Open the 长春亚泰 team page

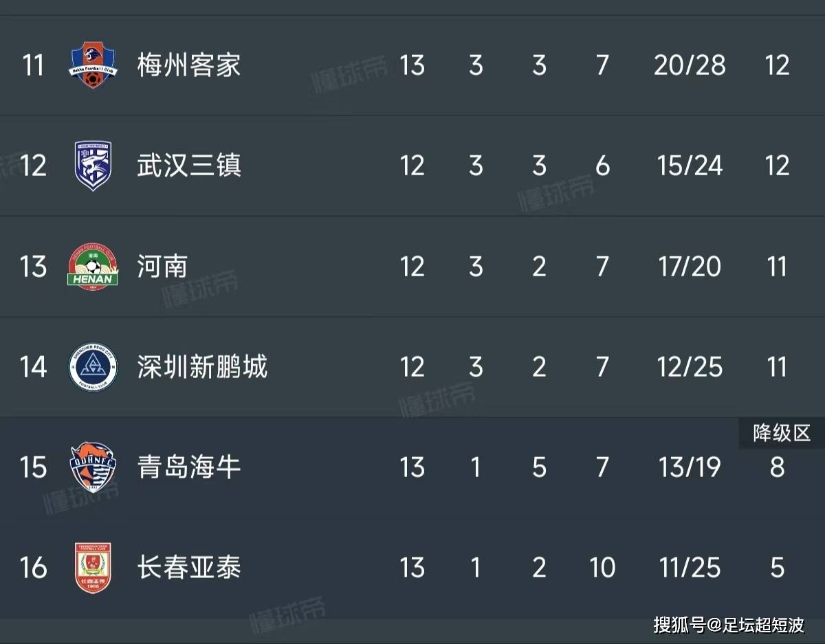(x=188, y=568)
